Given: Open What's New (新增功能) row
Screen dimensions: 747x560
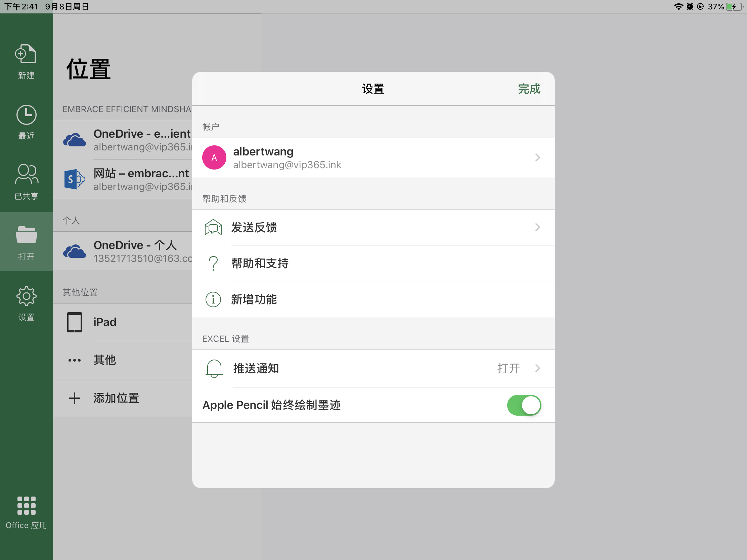Looking at the screenshot, I should pyautogui.click(x=373, y=299).
